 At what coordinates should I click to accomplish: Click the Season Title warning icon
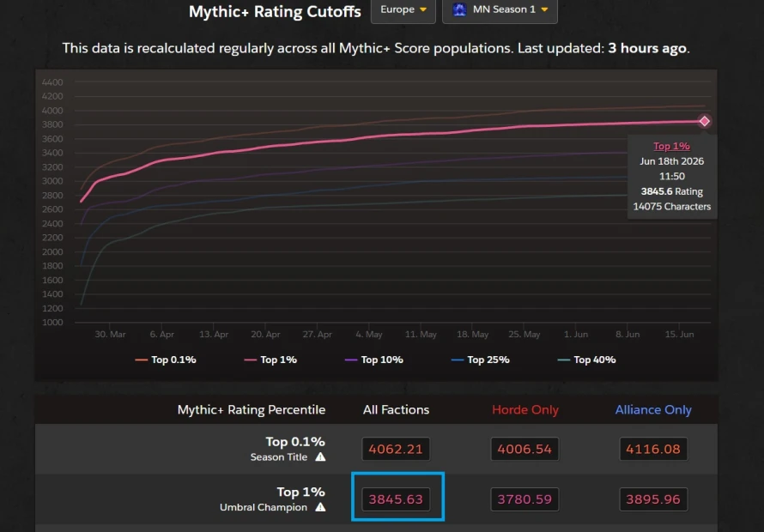tap(320, 457)
